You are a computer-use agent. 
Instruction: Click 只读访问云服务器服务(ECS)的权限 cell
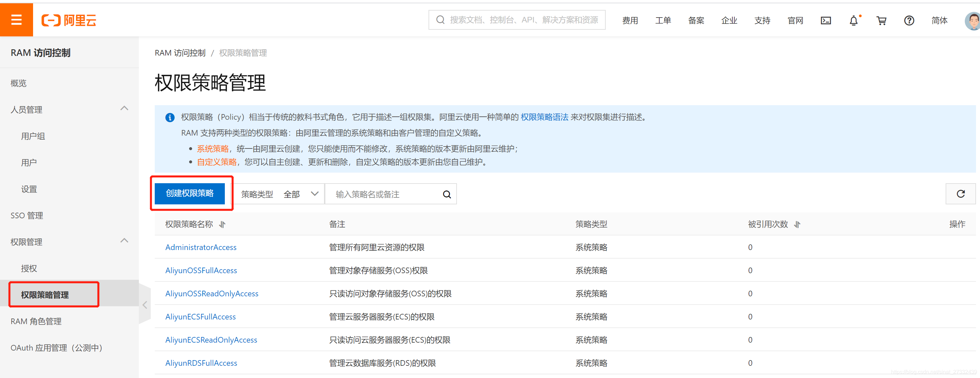coord(389,340)
